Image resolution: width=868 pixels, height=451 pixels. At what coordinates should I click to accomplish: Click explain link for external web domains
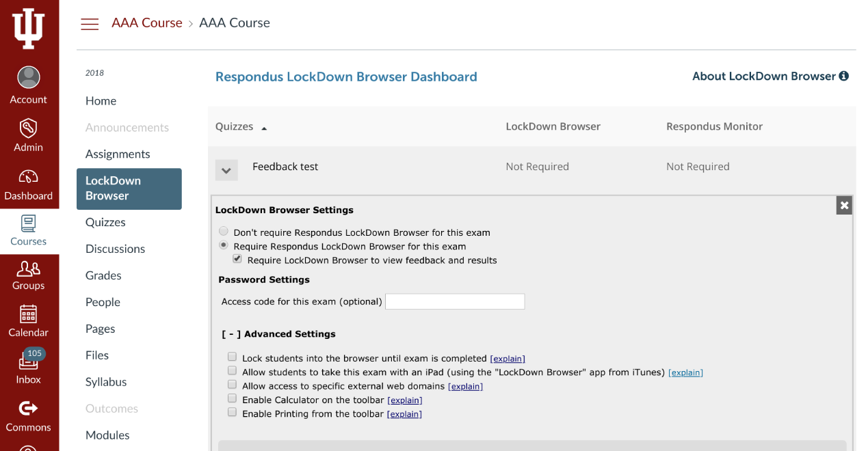(465, 386)
